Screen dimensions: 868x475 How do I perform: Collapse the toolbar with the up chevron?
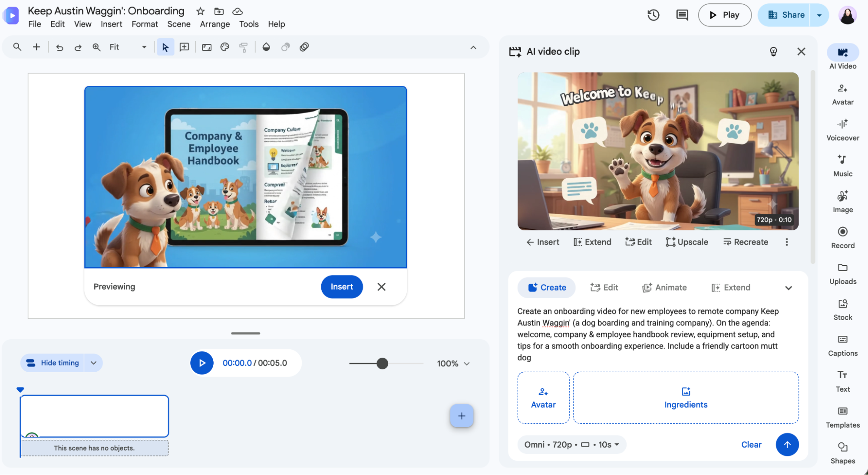click(x=473, y=47)
